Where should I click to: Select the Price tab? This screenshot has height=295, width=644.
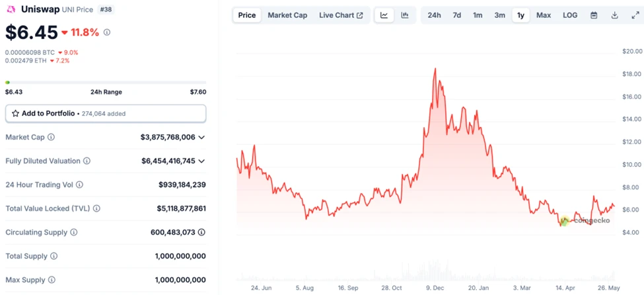247,15
